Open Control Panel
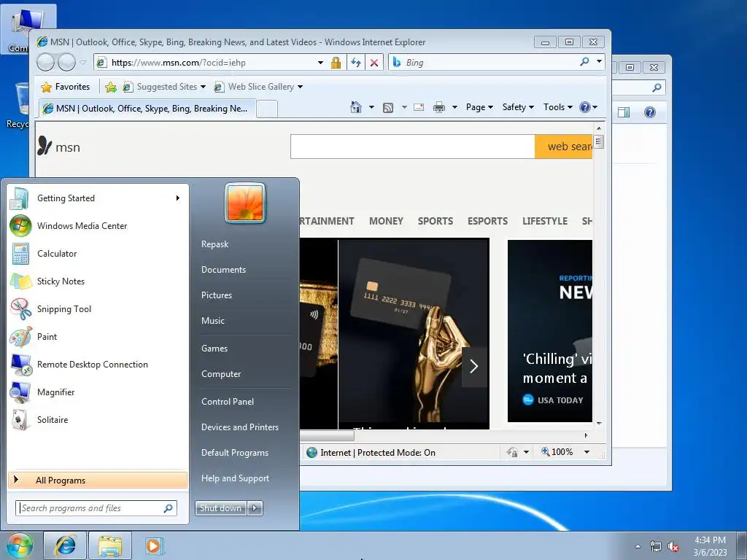Image resolution: width=747 pixels, height=560 pixels. 228,402
